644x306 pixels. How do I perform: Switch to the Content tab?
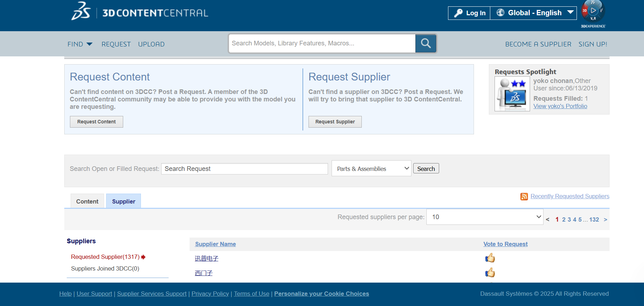click(x=87, y=201)
